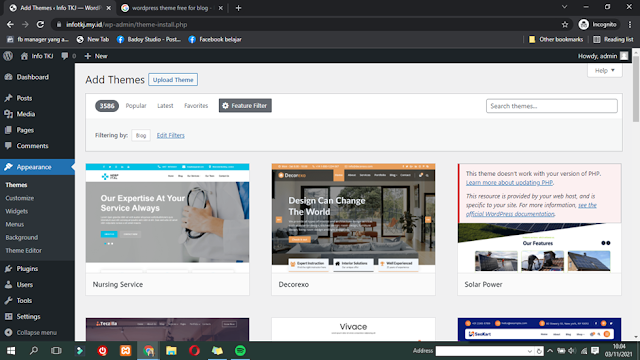Open Customize submenu item

(x=20, y=198)
